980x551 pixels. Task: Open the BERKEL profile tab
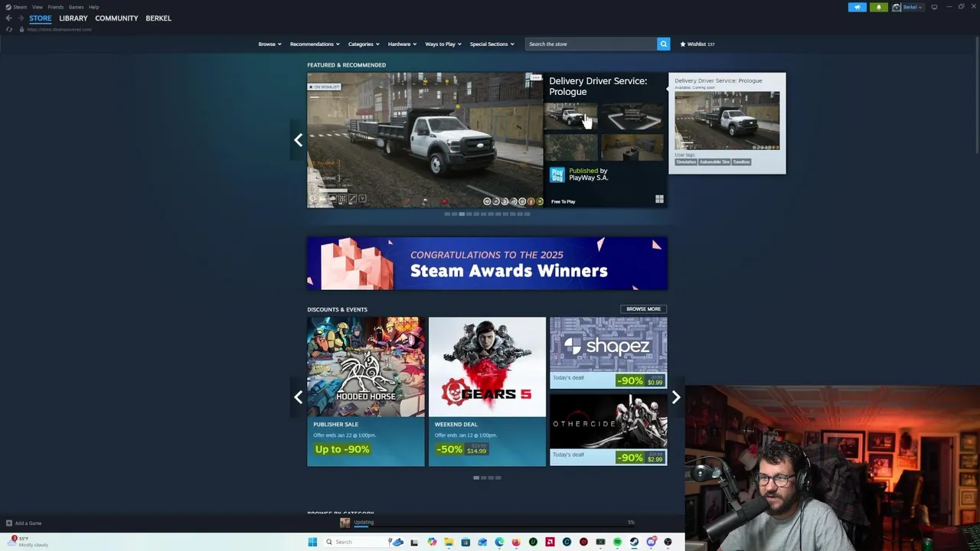click(x=158, y=18)
